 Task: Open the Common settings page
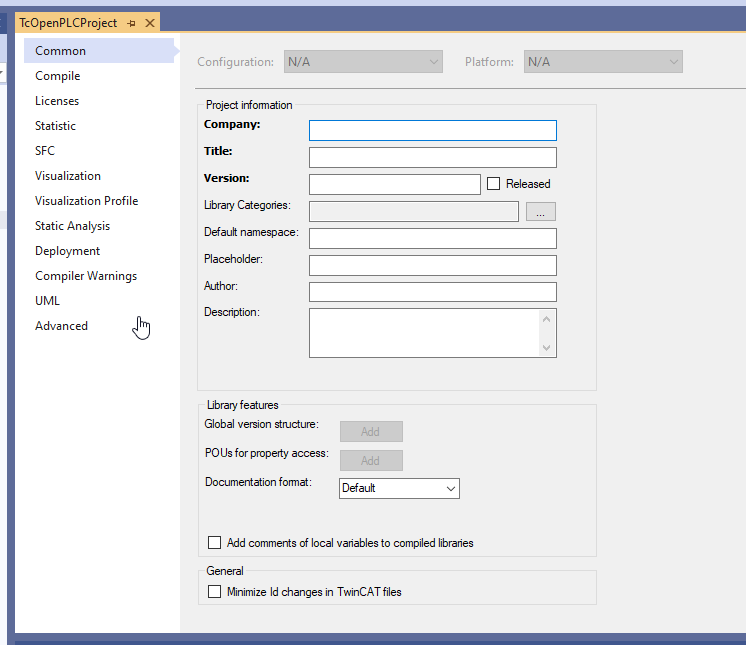coord(99,51)
